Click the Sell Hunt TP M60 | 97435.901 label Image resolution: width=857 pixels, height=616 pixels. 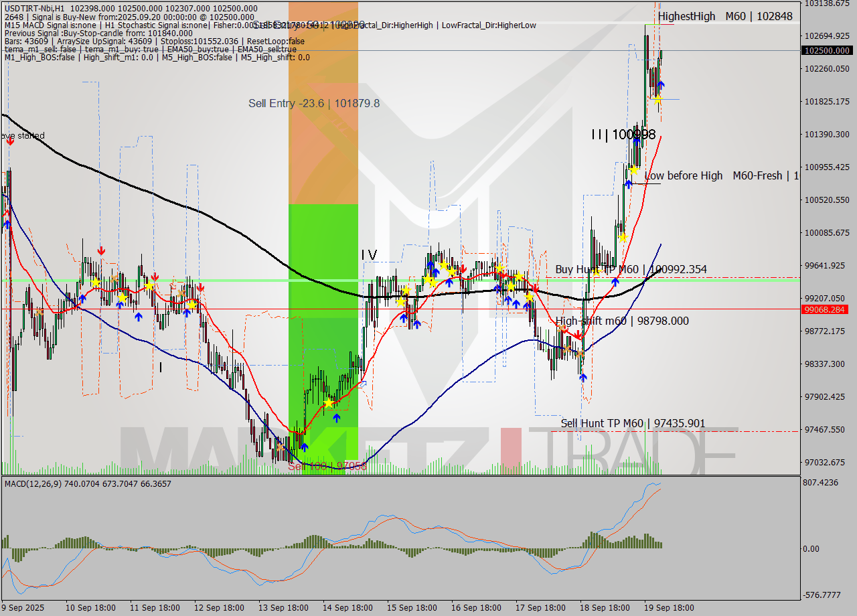[631, 424]
